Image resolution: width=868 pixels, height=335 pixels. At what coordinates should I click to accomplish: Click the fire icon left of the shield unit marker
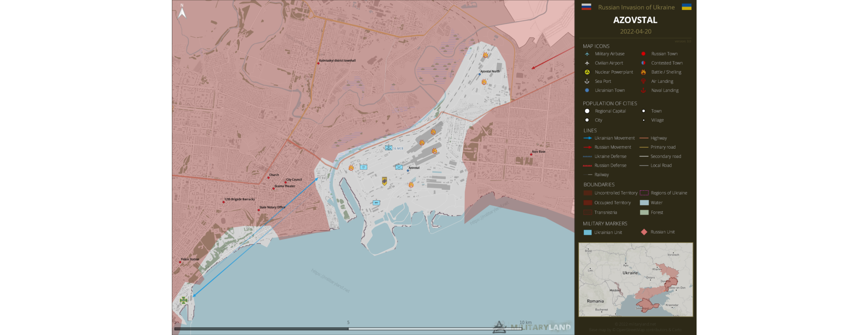pyautogui.click(x=351, y=167)
